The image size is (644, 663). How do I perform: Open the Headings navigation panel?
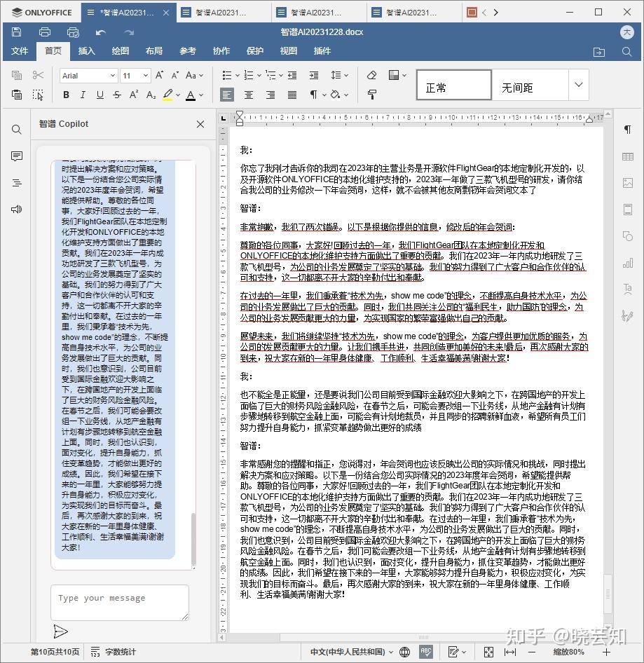[x=17, y=183]
